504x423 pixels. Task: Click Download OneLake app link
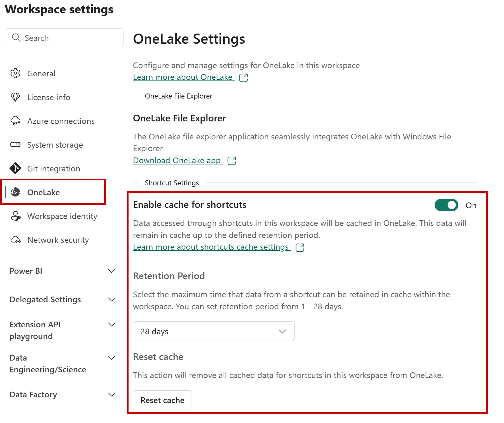[x=178, y=160]
